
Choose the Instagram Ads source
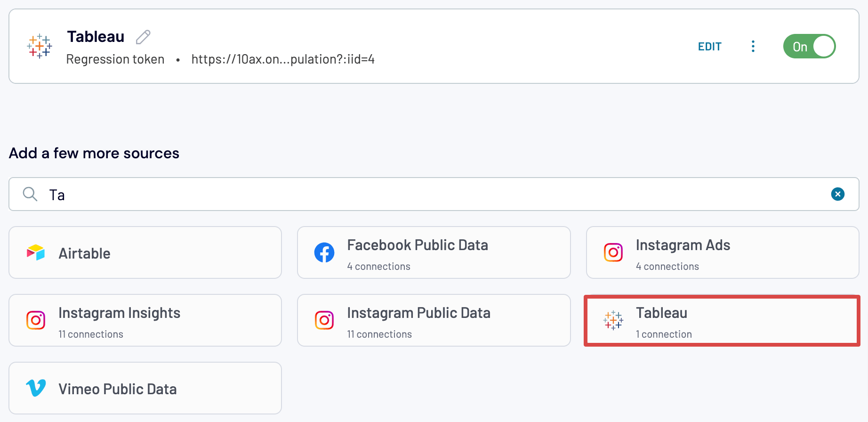click(x=723, y=253)
